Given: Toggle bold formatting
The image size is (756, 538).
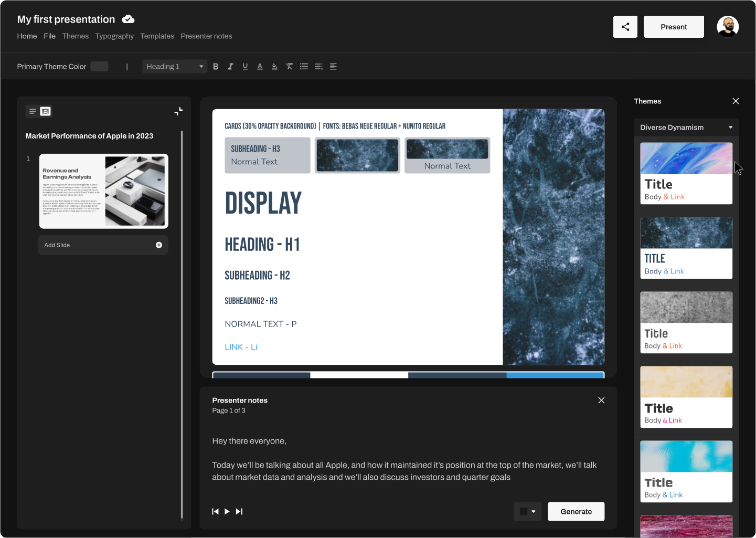Looking at the screenshot, I should pyautogui.click(x=216, y=67).
